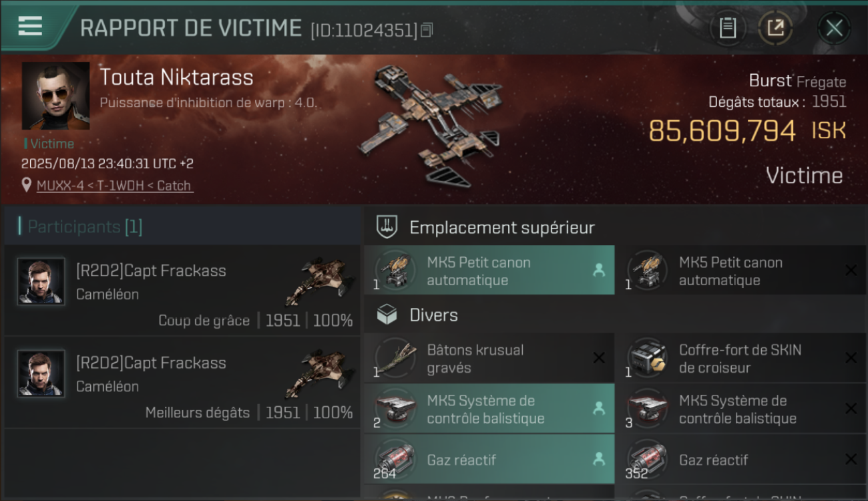Image resolution: width=868 pixels, height=501 pixels.
Task: Select destroyed Gaz réactif 352 stack
Action: click(740, 460)
